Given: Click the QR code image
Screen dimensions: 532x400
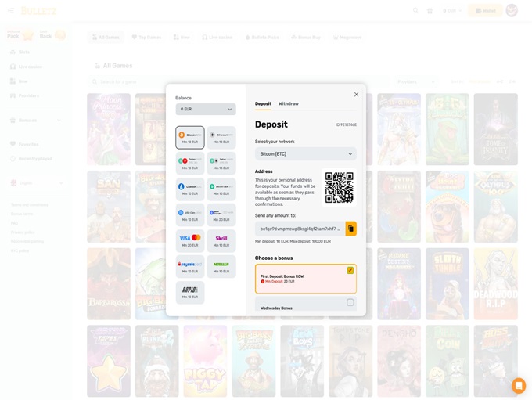Looking at the screenshot, I should 339,188.
